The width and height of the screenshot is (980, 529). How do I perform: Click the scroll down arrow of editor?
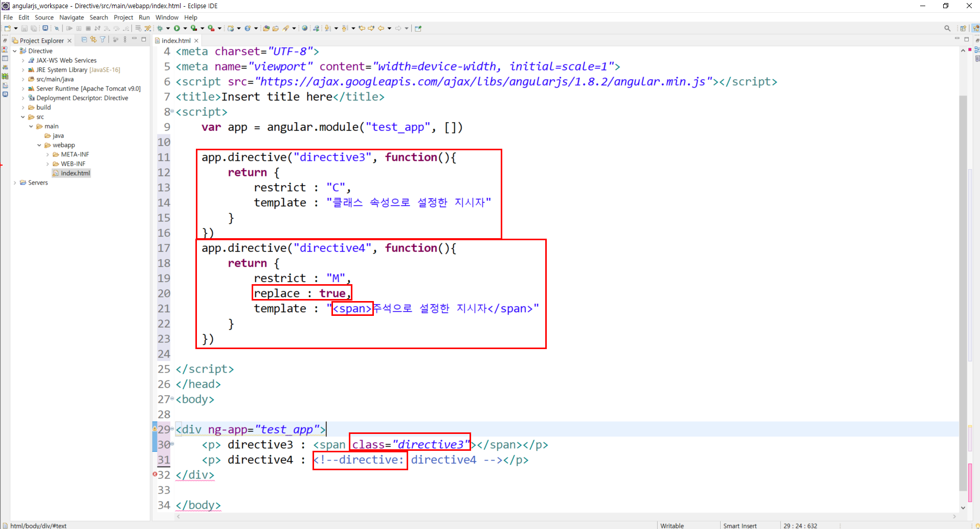[x=963, y=508]
